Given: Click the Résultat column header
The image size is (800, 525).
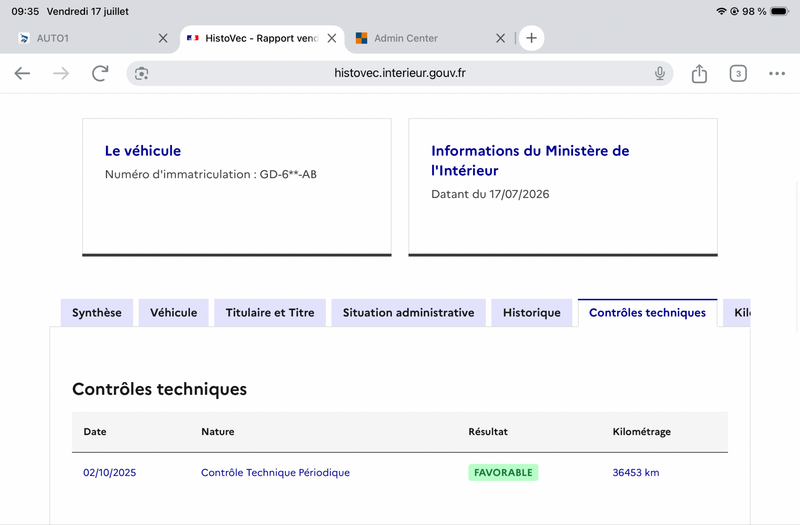Looking at the screenshot, I should click(x=488, y=432).
